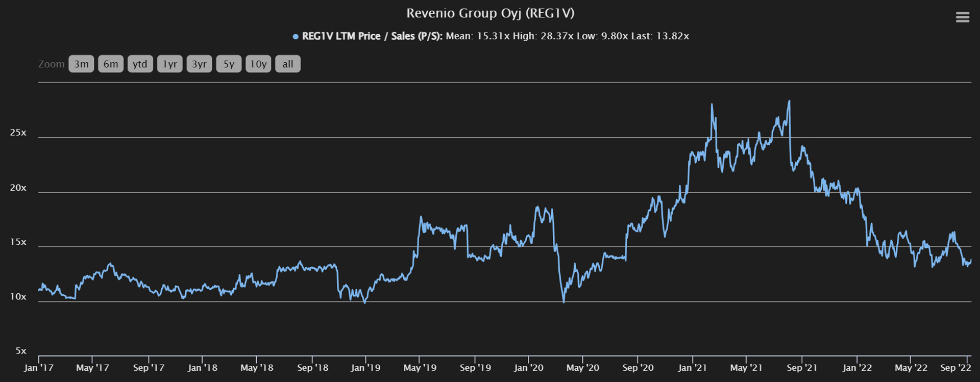
Task: Click the Jan '20 x-axis label
Action: [x=529, y=368]
